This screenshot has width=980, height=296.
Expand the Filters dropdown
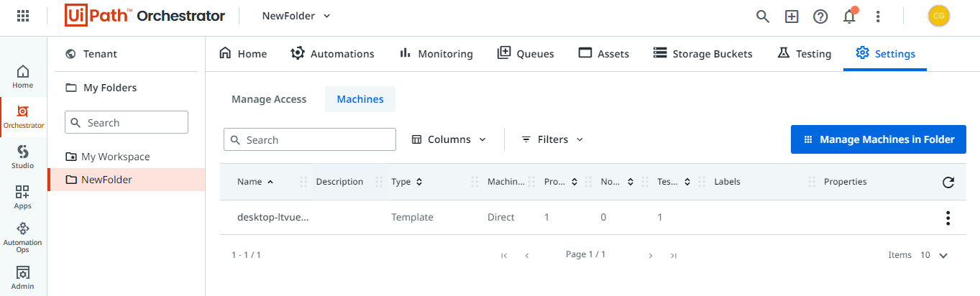coord(552,139)
